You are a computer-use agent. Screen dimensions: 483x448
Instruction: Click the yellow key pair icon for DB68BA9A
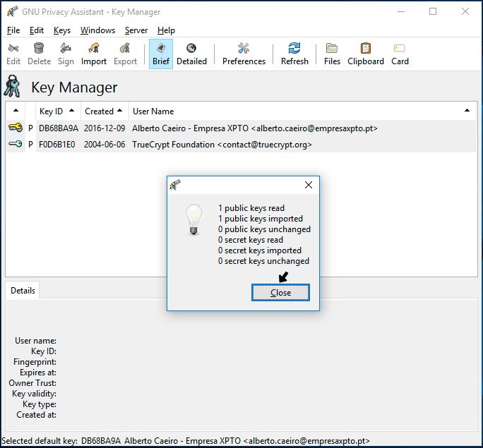click(16, 128)
